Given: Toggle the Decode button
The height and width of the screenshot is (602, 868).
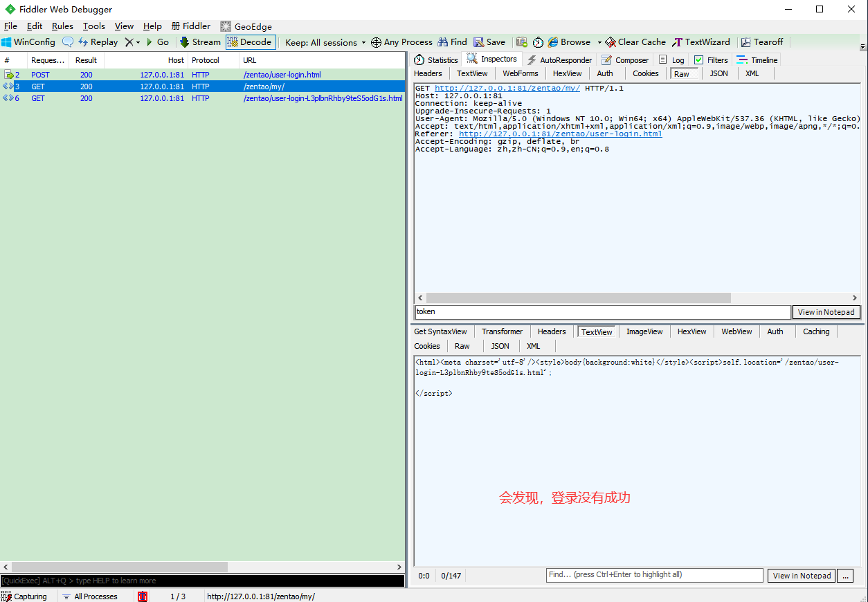Looking at the screenshot, I should [251, 42].
